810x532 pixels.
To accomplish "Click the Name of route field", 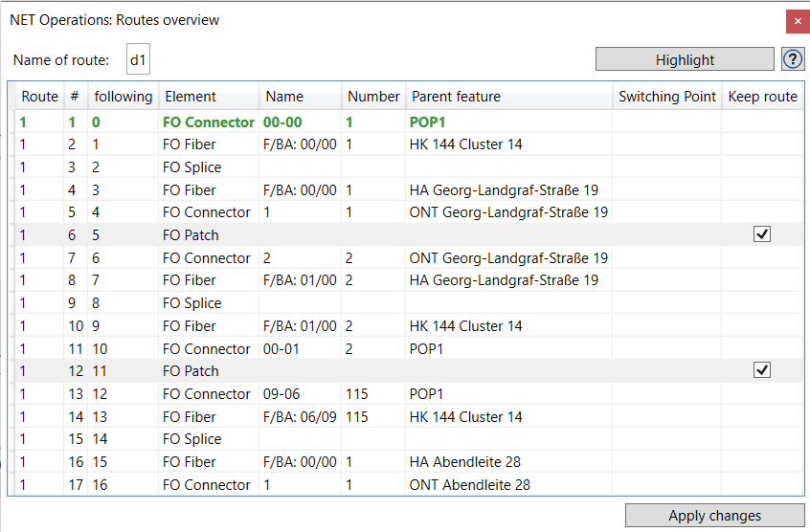I will [x=138, y=59].
